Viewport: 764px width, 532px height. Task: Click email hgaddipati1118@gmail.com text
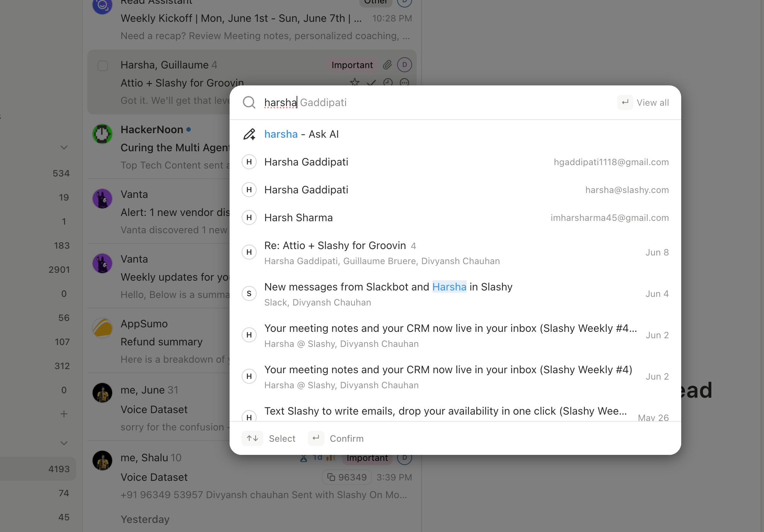611,162
